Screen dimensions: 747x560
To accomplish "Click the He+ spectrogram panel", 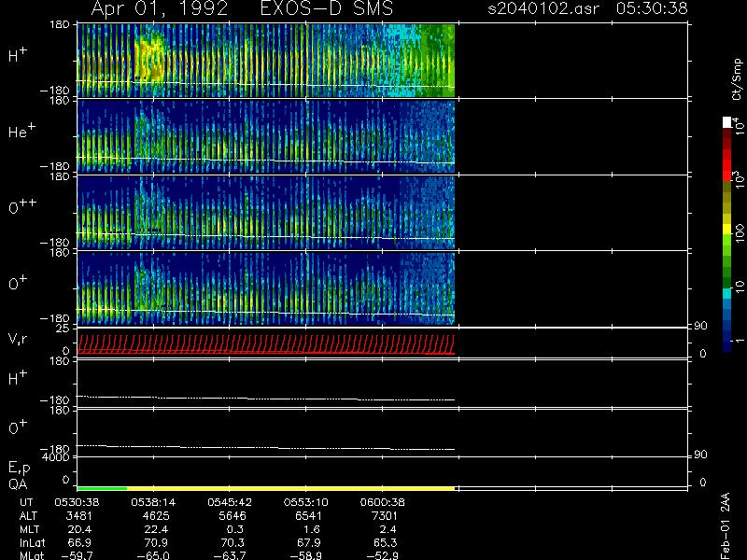I will [266, 136].
